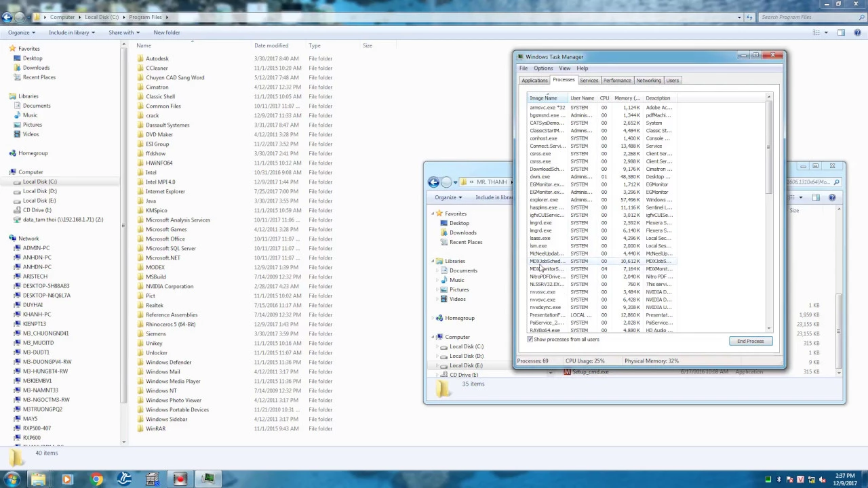Screen dimensions: 868x488
Task: Open Organize dropdown in MR. THANH window
Action: point(448,197)
